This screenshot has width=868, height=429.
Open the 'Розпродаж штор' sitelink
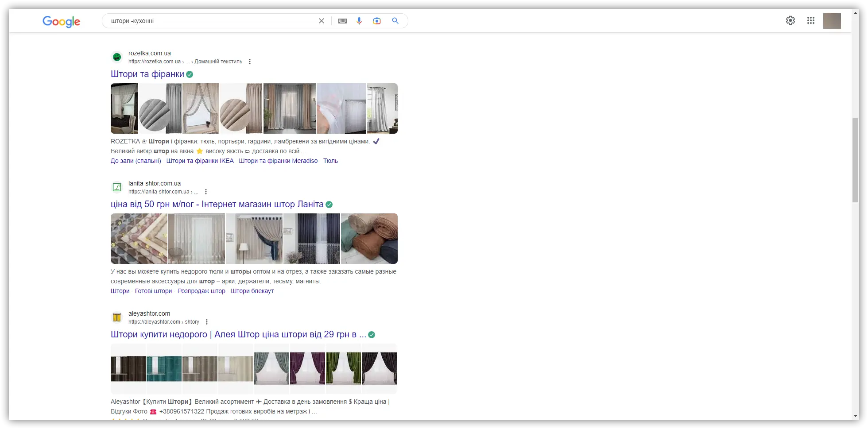201,291
